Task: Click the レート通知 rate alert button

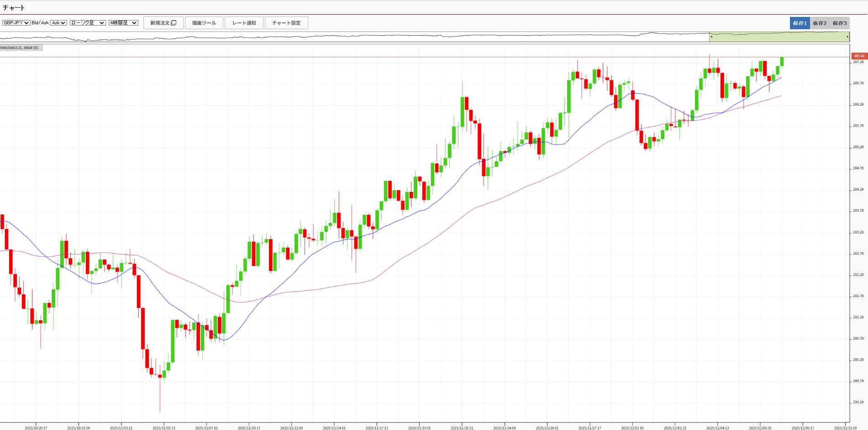Action: pos(244,23)
